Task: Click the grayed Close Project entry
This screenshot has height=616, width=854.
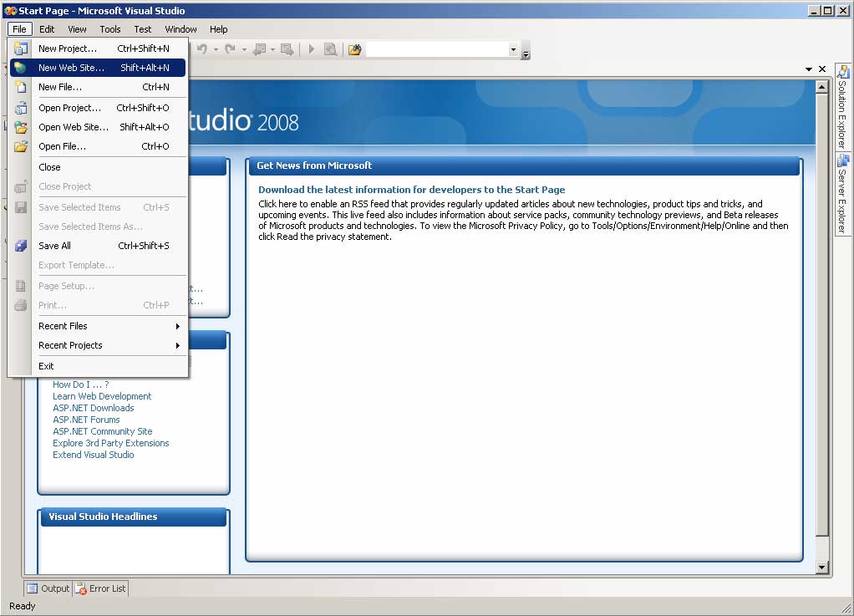Action: (x=98, y=186)
